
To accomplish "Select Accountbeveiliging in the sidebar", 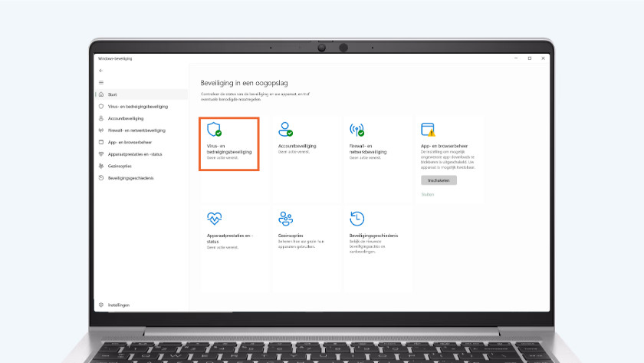I will 127,118.
